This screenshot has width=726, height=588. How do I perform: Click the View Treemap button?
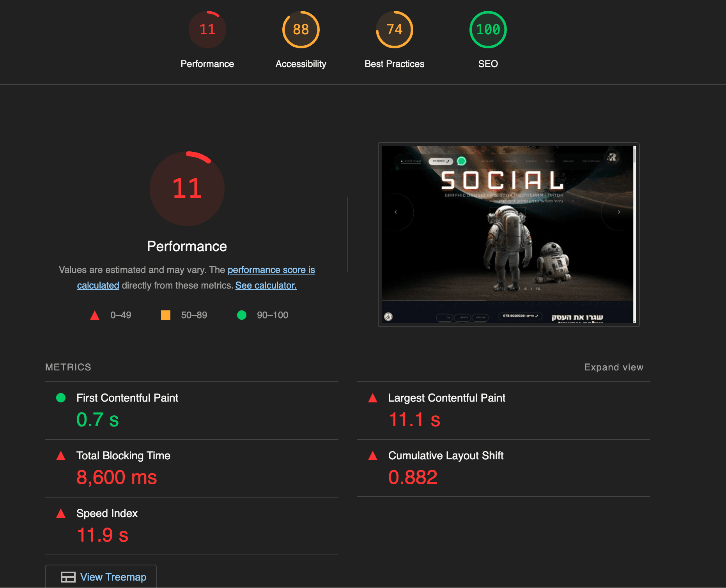click(101, 577)
